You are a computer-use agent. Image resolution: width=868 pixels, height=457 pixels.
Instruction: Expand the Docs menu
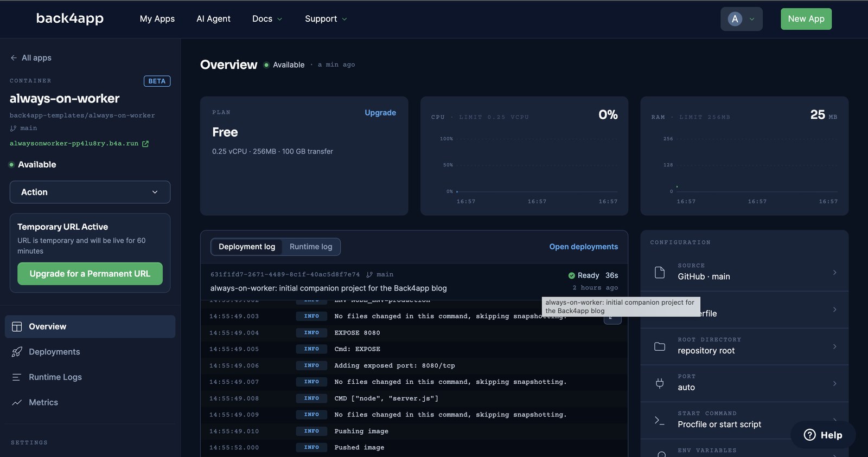pyautogui.click(x=267, y=19)
